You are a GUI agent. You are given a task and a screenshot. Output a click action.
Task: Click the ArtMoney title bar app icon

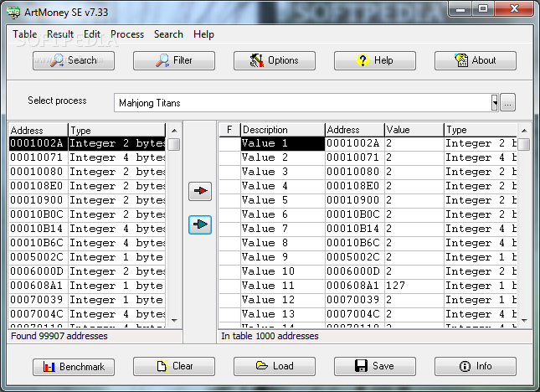click(13, 13)
